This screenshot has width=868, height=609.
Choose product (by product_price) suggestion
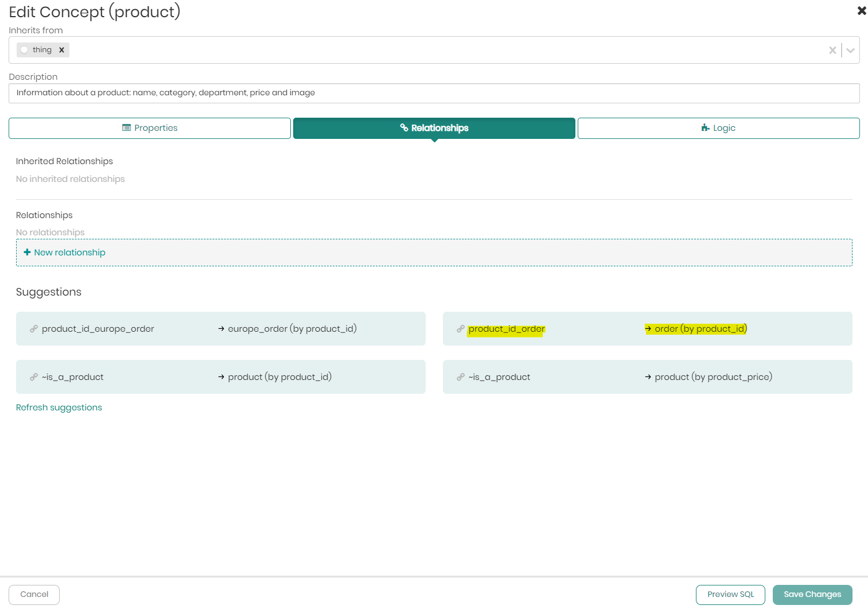[713, 377]
